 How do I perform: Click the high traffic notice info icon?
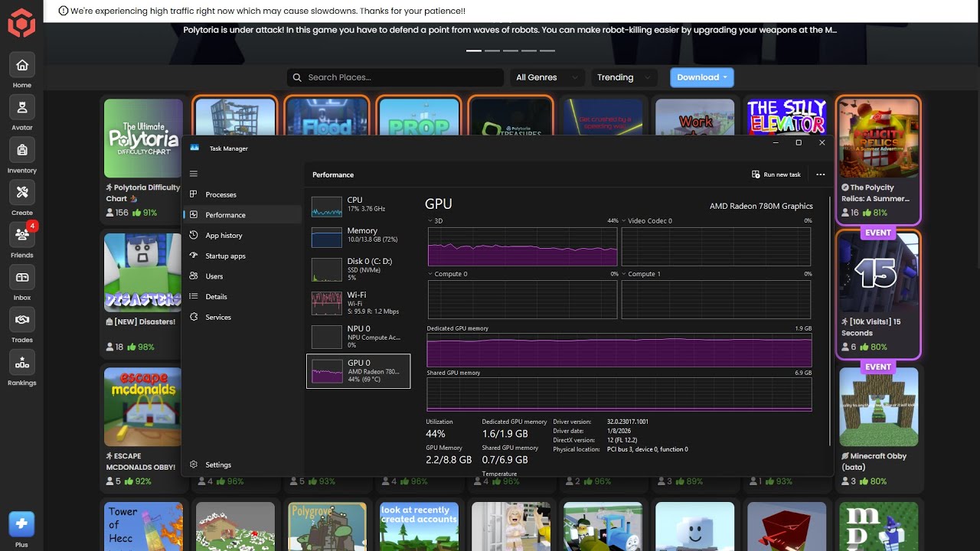(x=64, y=11)
